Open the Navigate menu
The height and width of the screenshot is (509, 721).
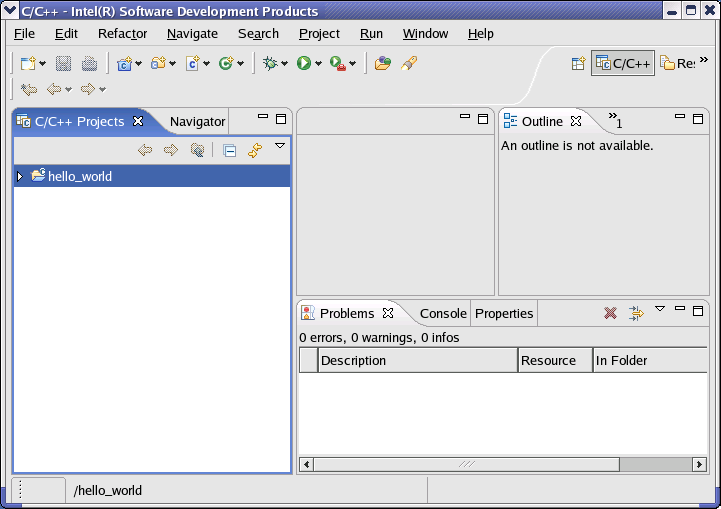tap(192, 34)
